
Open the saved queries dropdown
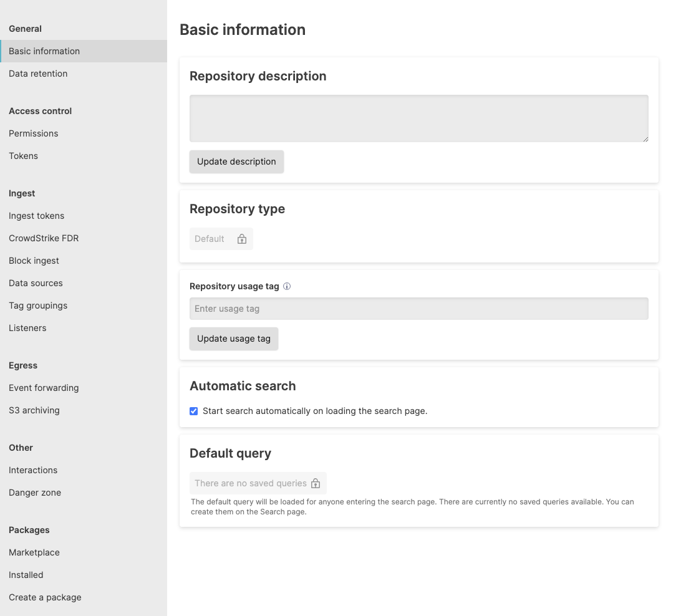(x=257, y=483)
